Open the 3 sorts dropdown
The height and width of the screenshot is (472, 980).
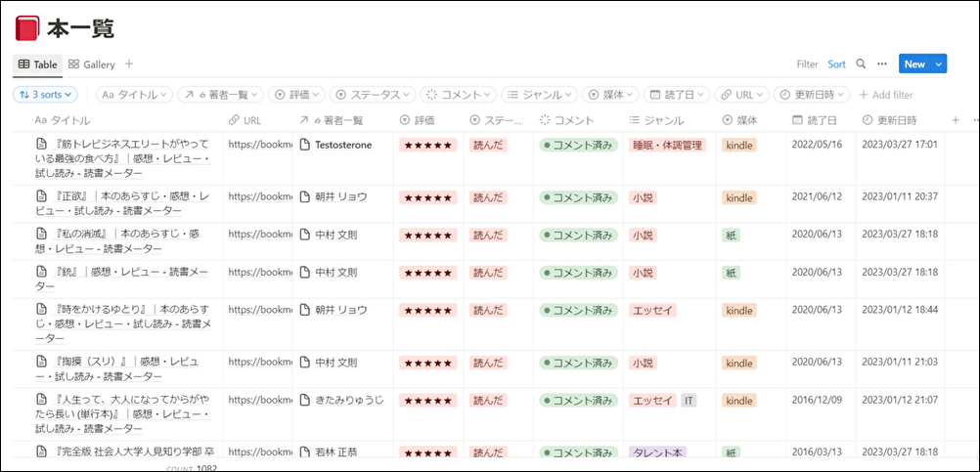pos(45,94)
